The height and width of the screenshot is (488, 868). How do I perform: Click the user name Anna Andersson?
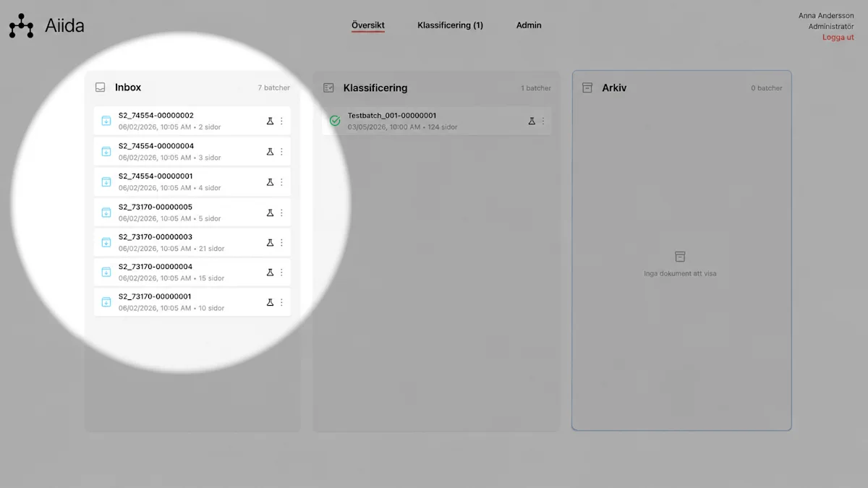tap(826, 15)
